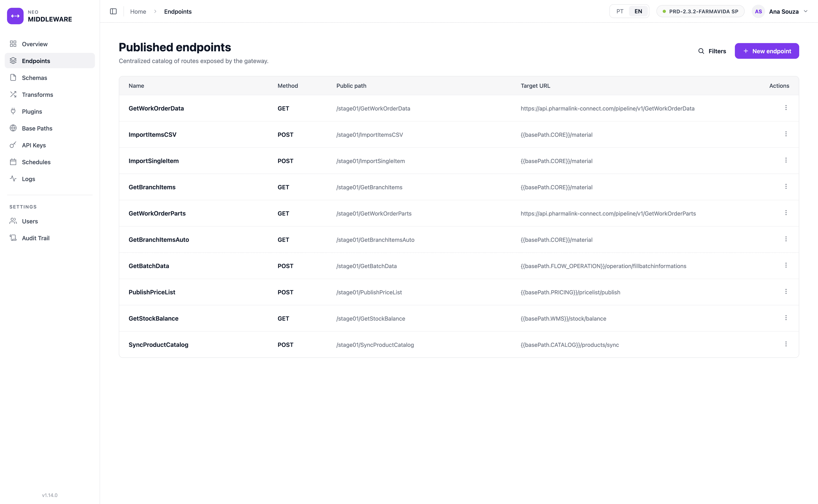Click the /stage01/GetBatchData public path
The image size is (818, 504).
coord(366,266)
